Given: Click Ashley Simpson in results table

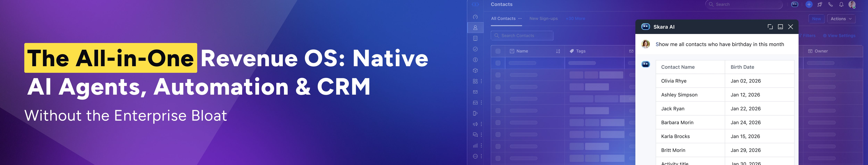Looking at the screenshot, I should [x=679, y=95].
